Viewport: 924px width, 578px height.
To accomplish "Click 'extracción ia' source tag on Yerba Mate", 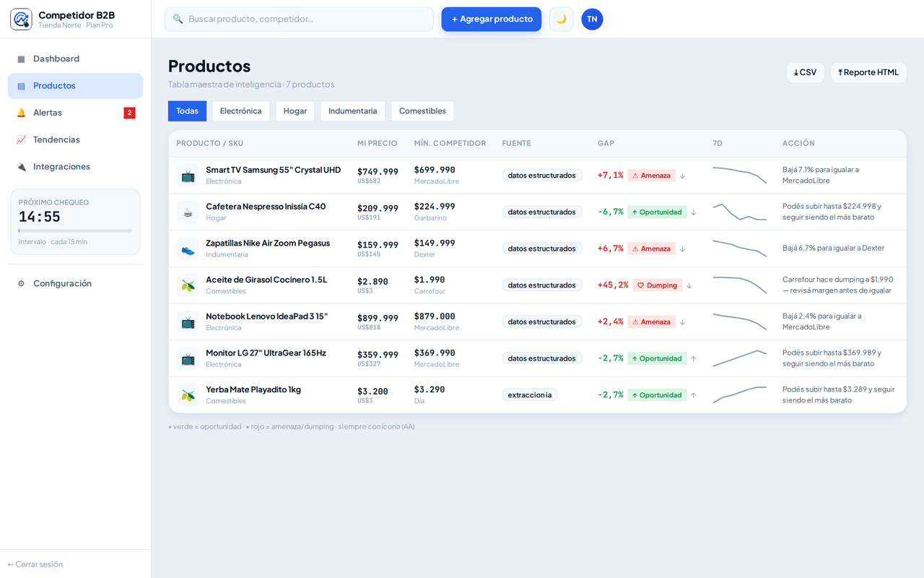I will [x=530, y=395].
